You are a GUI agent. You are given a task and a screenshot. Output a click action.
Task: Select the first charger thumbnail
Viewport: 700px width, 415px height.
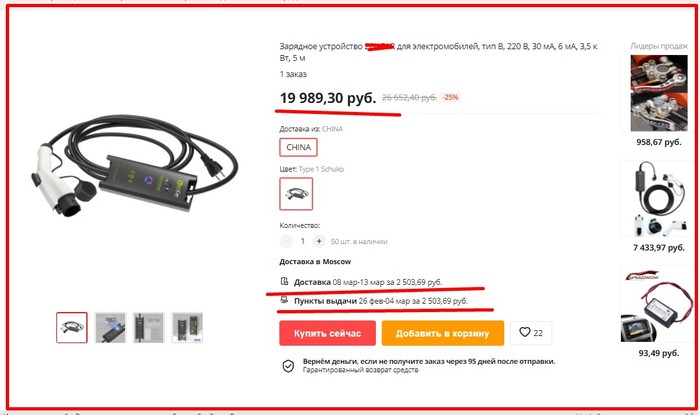72,328
